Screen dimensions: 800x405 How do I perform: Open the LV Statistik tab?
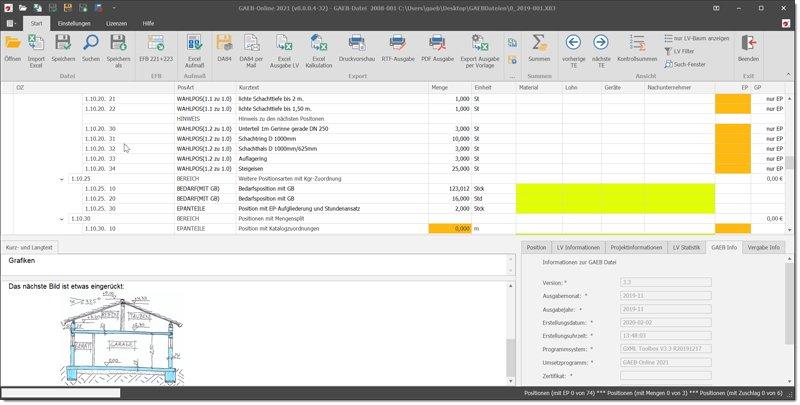(x=685, y=247)
